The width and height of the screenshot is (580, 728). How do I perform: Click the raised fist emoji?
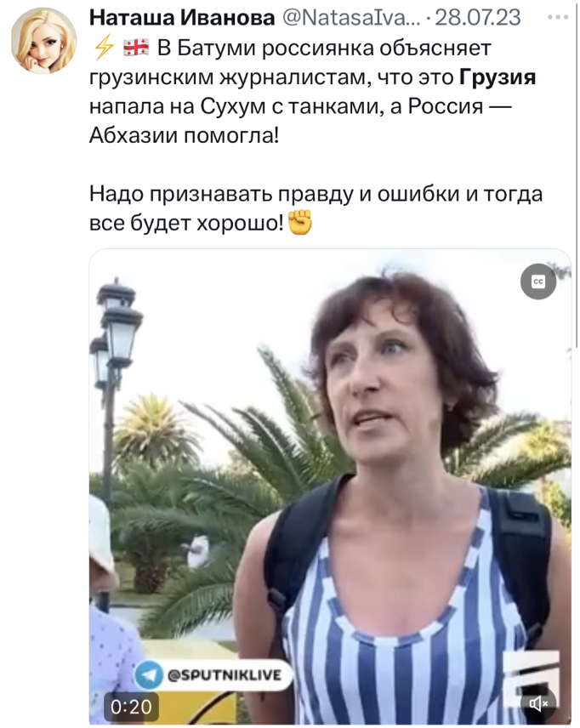click(x=300, y=222)
